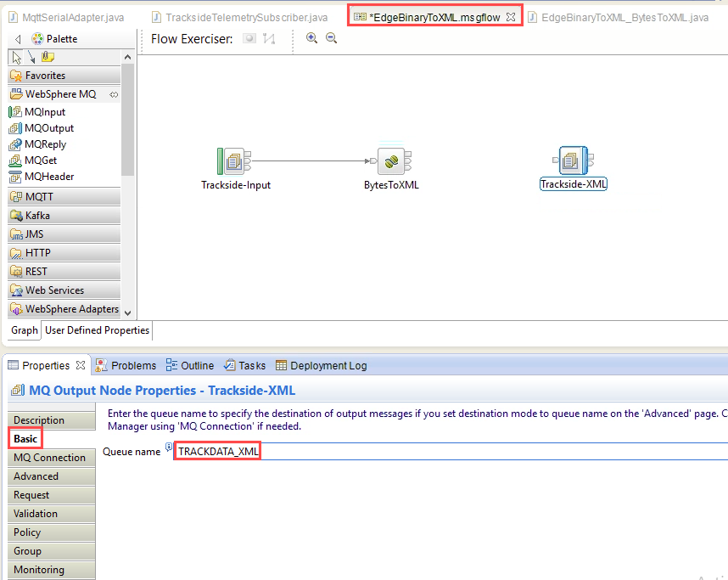Open Policy properties page
The width and height of the screenshot is (728, 580).
tap(52, 532)
